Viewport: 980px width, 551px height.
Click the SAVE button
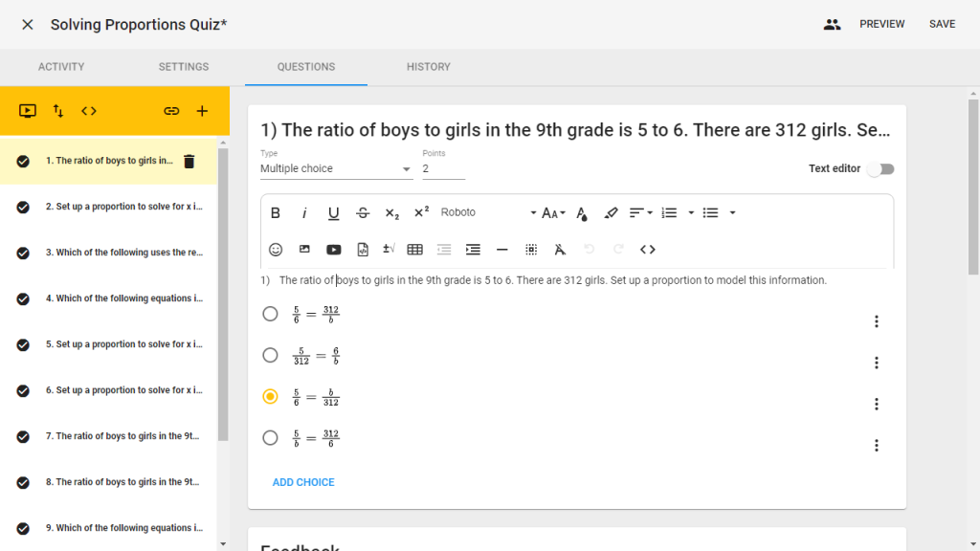[x=942, y=24]
